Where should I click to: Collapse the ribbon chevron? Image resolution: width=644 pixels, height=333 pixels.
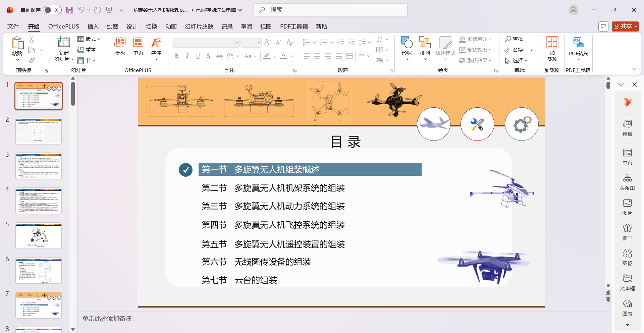[x=634, y=69]
